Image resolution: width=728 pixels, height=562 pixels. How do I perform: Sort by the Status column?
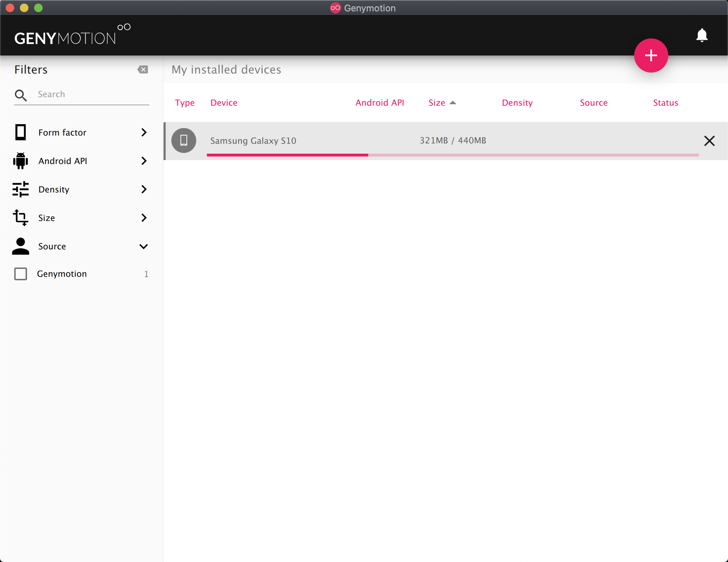(x=665, y=103)
